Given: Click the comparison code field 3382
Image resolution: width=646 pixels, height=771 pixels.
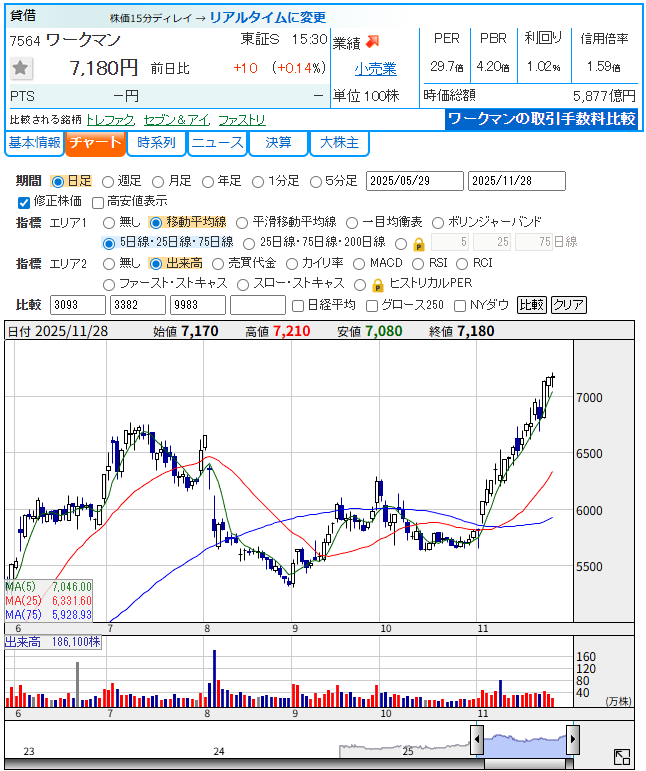Looking at the screenshot, I should pos(138,305).
